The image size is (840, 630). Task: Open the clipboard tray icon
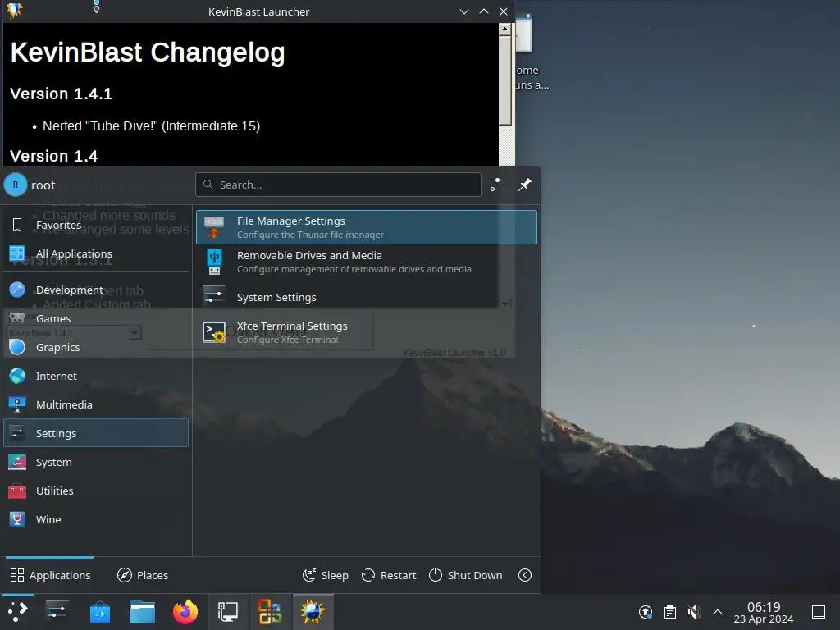point(669,612)
